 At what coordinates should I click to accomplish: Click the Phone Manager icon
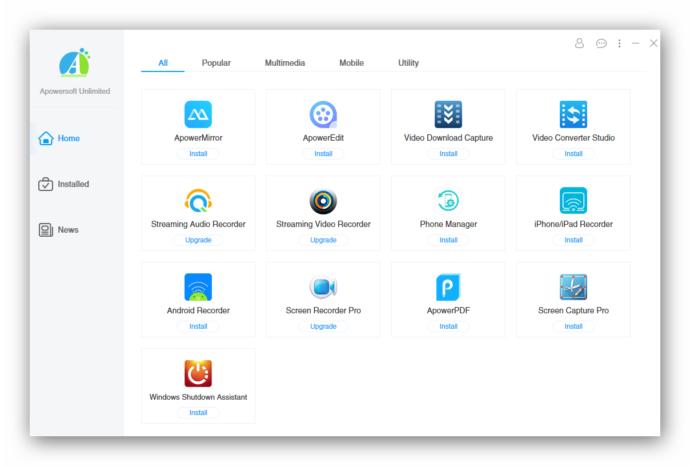(448, 200)
